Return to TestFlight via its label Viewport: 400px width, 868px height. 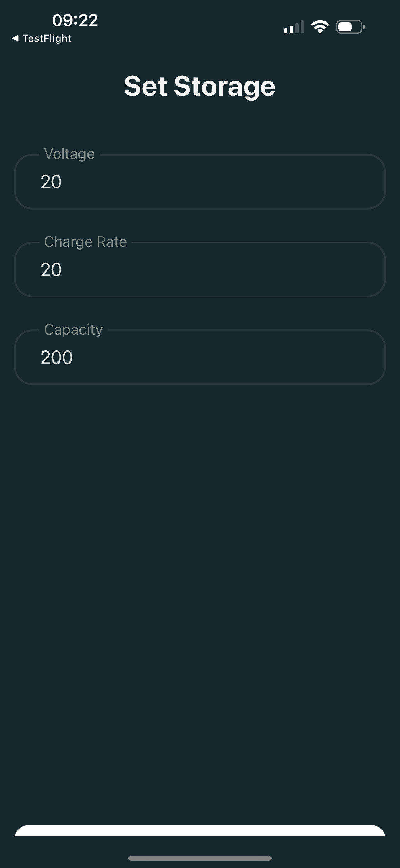(x=47, y=38)
